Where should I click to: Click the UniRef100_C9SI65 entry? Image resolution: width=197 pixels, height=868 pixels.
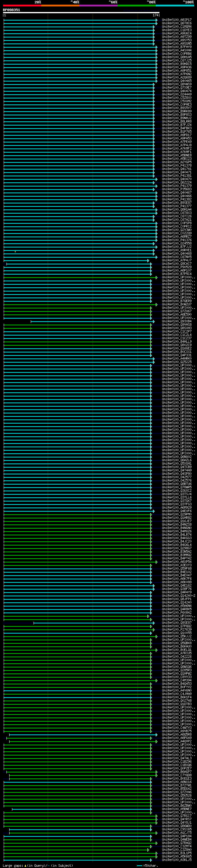click(x=176, y=829)
